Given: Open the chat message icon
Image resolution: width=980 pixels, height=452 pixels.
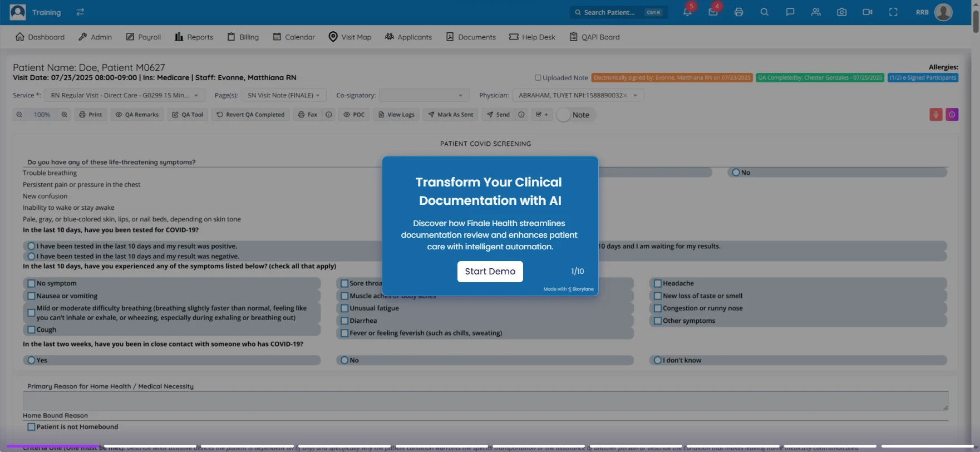Looking at the screenshot, I should point(790,12).
